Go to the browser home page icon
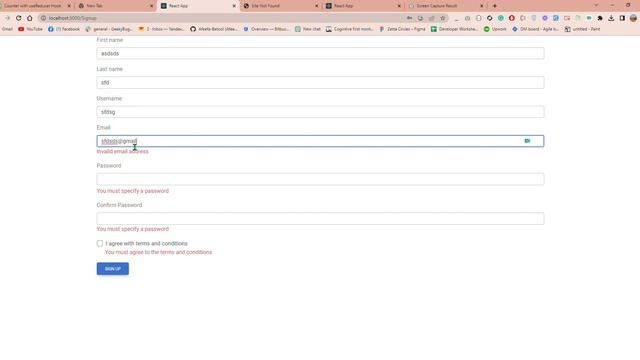Image resolution: width=640 pixels, height=360 pixels. (x=30, y=18)
